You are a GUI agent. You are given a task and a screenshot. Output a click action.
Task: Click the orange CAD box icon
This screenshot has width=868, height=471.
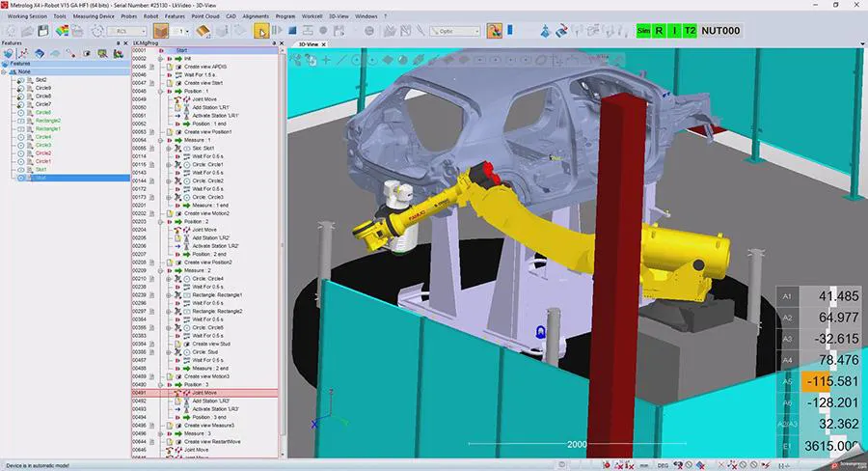click(160, 30)
